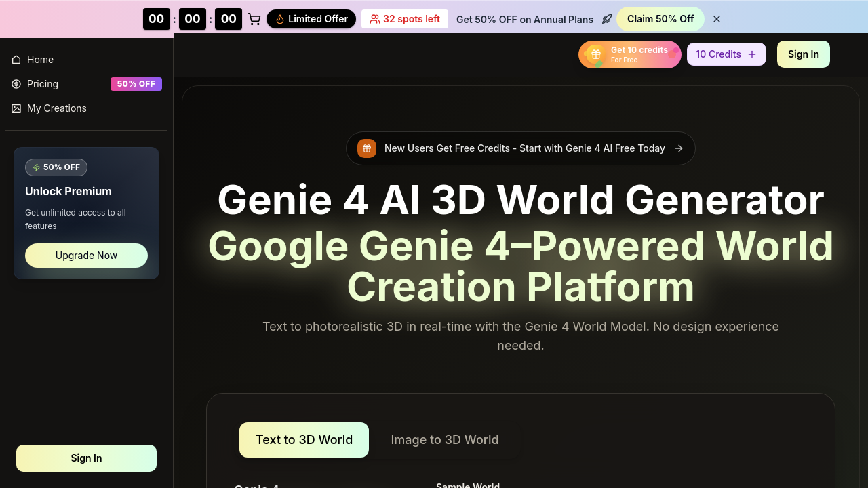Click the countdown seconds digit box
Screen dimensions: 868x488
pos(229,19)
